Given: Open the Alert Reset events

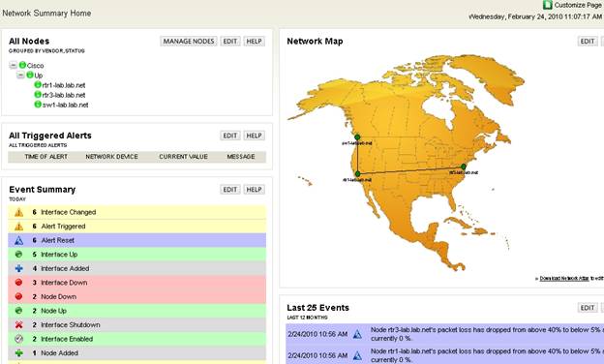Looking at the screenshot, I should point(58,240).
